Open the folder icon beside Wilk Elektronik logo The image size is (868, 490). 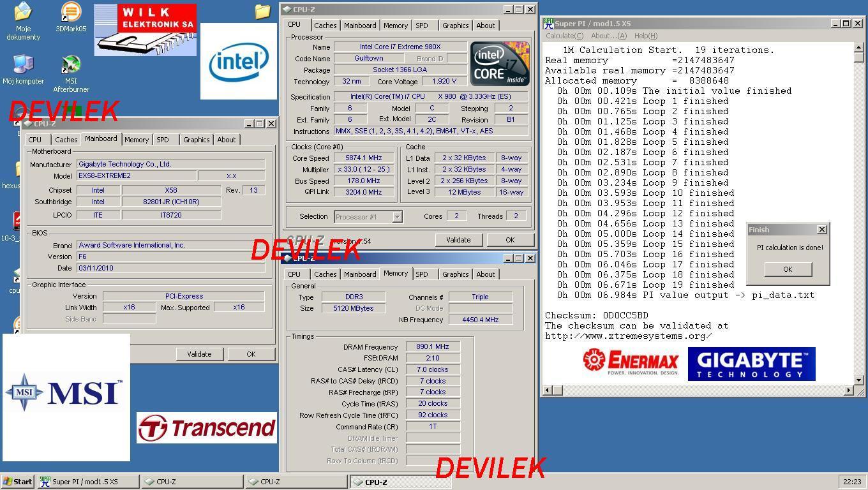coord(262,11)
